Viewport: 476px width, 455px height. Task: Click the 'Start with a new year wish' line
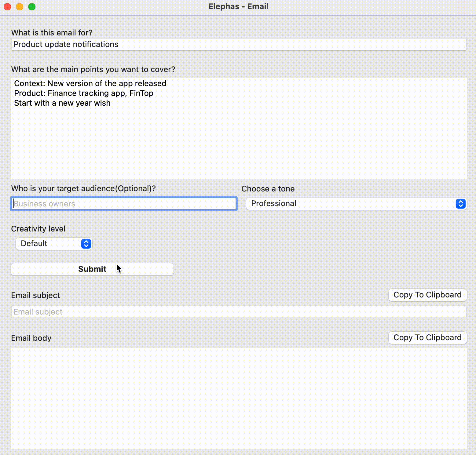[x=62, y=103]
